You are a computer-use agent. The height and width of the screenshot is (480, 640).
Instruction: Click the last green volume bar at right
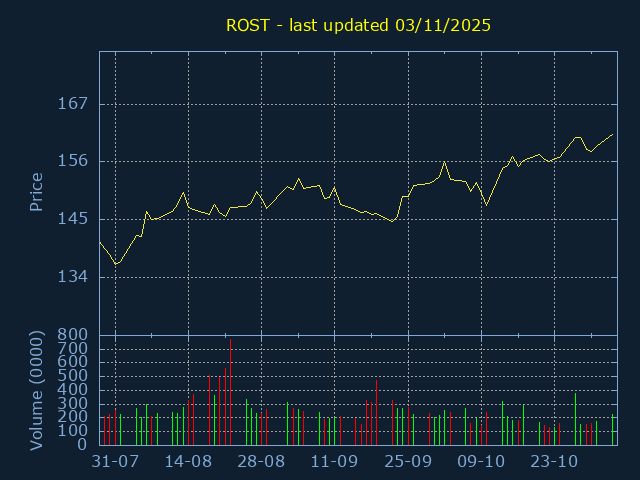(x=612, y=430)
